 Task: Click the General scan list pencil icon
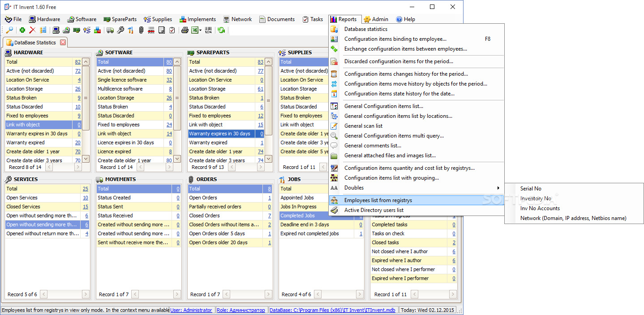334,126
